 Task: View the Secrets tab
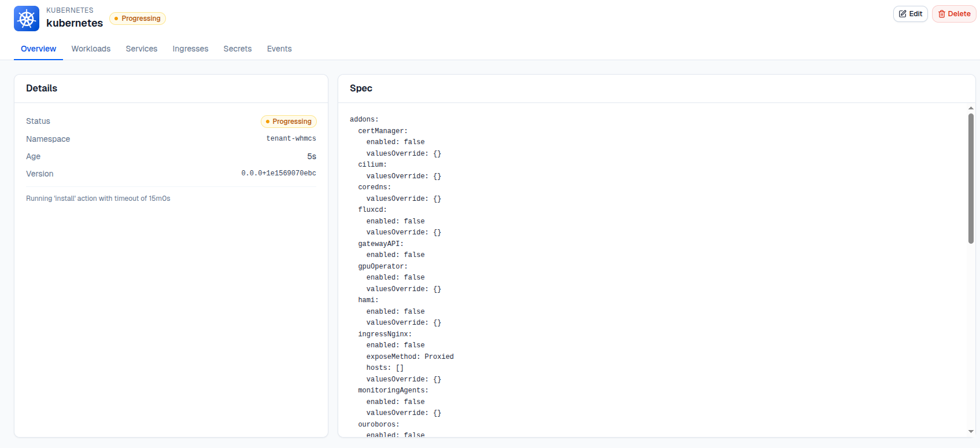tap(238, 49)
